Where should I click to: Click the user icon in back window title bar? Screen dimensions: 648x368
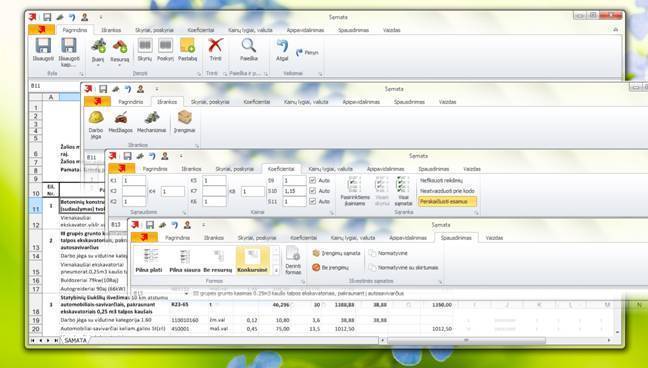84,17
